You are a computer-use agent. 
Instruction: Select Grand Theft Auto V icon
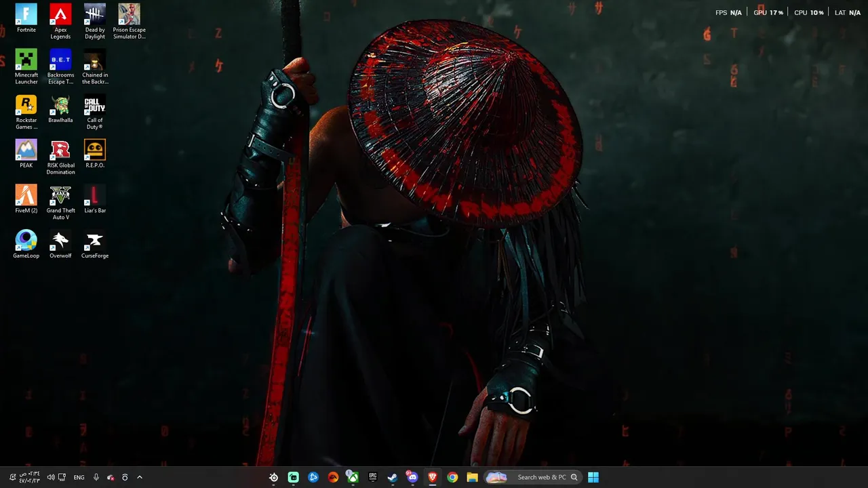[x=60, y=203]
